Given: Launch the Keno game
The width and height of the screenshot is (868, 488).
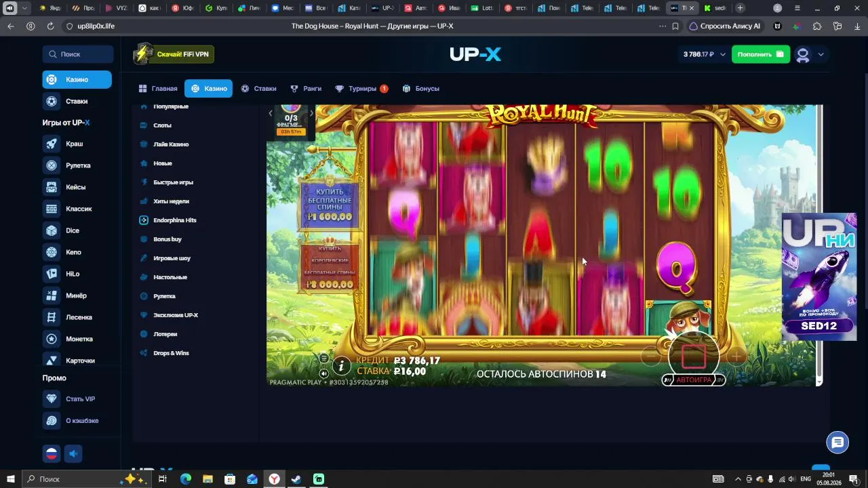Looking at the screenshot, I should pyautogui.click(x=62, y=252).
